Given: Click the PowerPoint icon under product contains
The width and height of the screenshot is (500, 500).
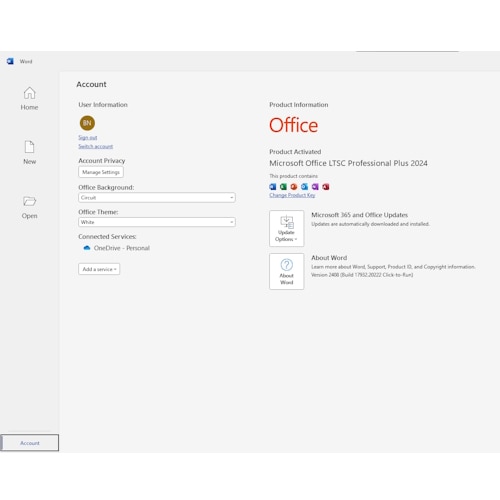Looking at the screenshot, I should tap(294, 187).
